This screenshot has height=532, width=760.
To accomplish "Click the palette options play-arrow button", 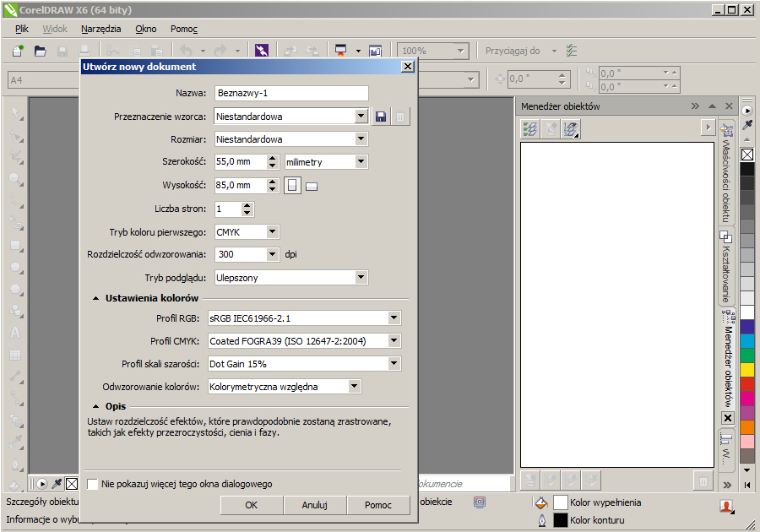I will tap(747, 111).
